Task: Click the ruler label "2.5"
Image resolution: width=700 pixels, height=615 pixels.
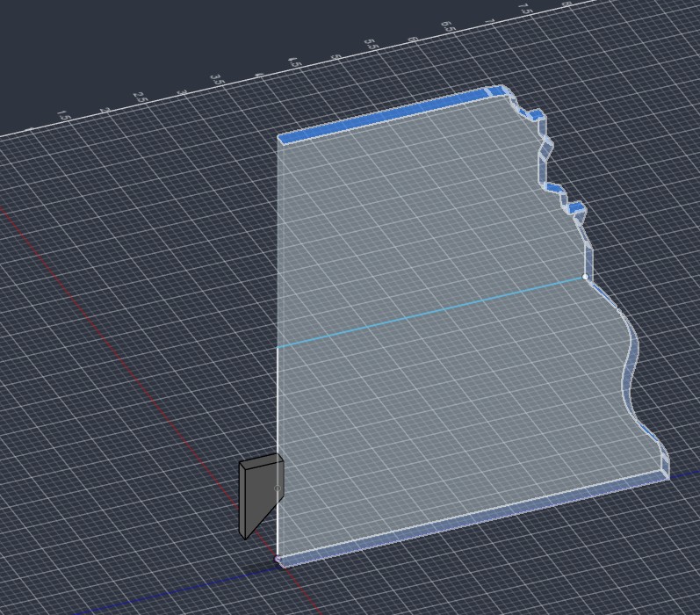Action: pos(140,98)
